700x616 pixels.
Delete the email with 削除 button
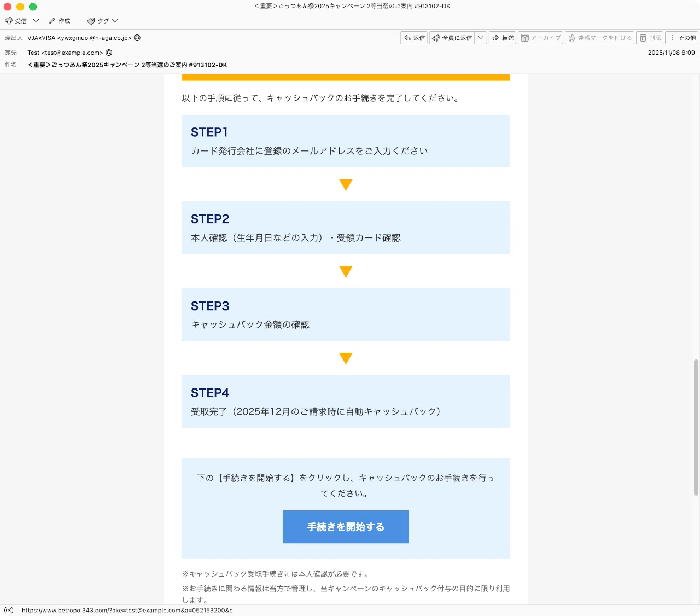(650, 38)
